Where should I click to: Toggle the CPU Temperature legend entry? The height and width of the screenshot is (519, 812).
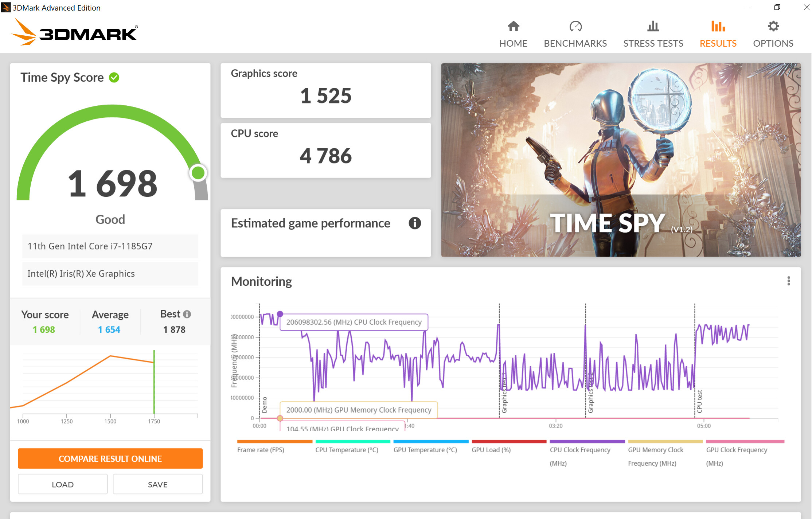(x=346, y=450)
